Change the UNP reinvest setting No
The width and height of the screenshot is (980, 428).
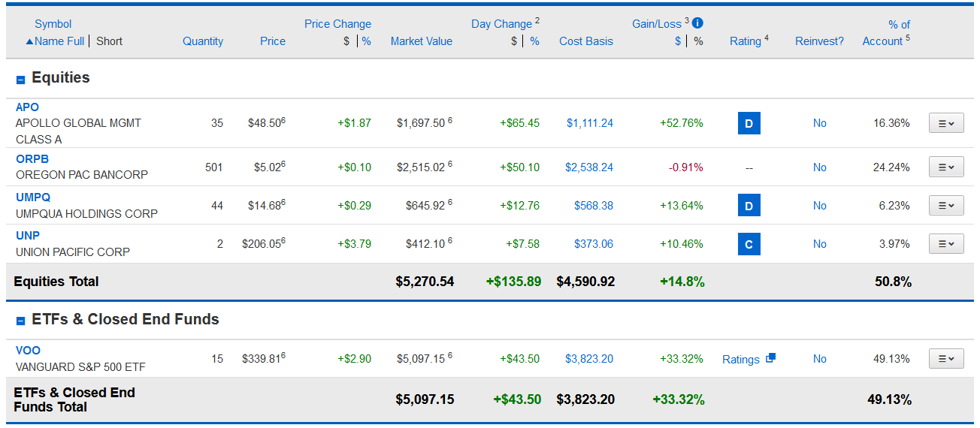click(820, 244)
